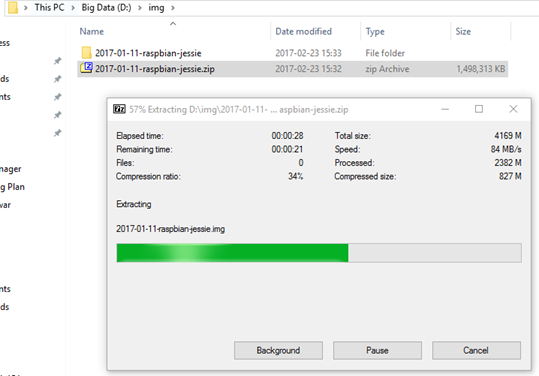Click the green extraction progress bar
This screenshot has width=539, height=376.
[x=319, y=253]
